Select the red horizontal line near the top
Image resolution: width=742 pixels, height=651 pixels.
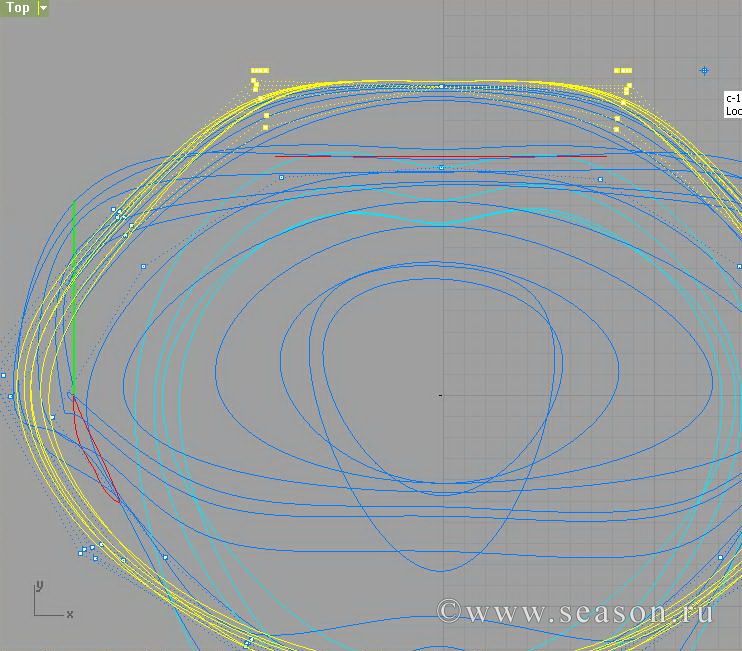(440, 156)
